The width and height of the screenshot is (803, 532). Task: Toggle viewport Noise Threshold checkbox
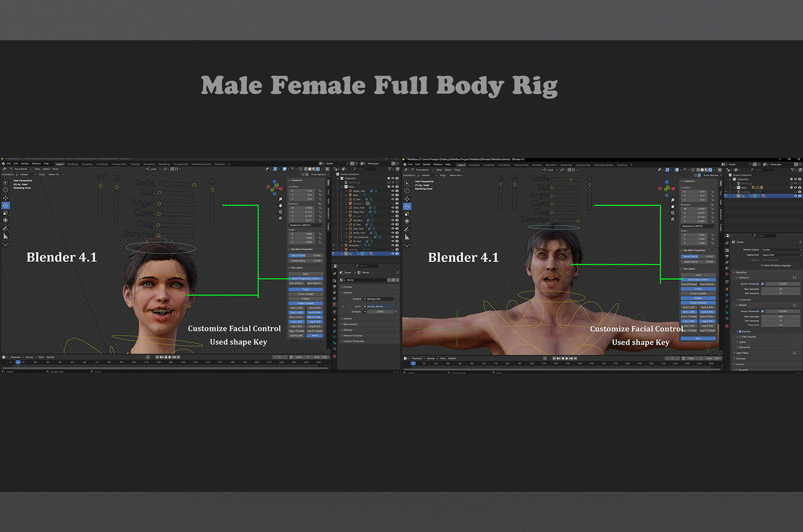tap(762, 284)
